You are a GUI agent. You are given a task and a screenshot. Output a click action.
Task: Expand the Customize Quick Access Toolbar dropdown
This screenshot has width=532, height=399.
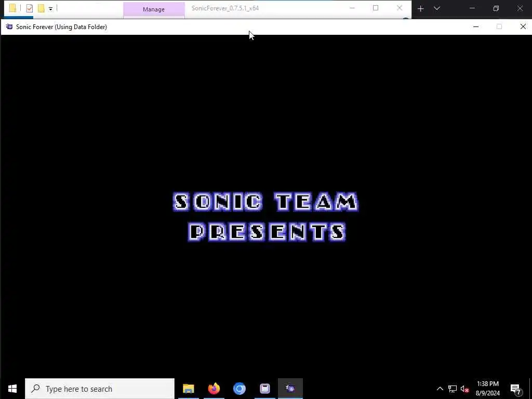pyautogui.click(x=50, y=9)
